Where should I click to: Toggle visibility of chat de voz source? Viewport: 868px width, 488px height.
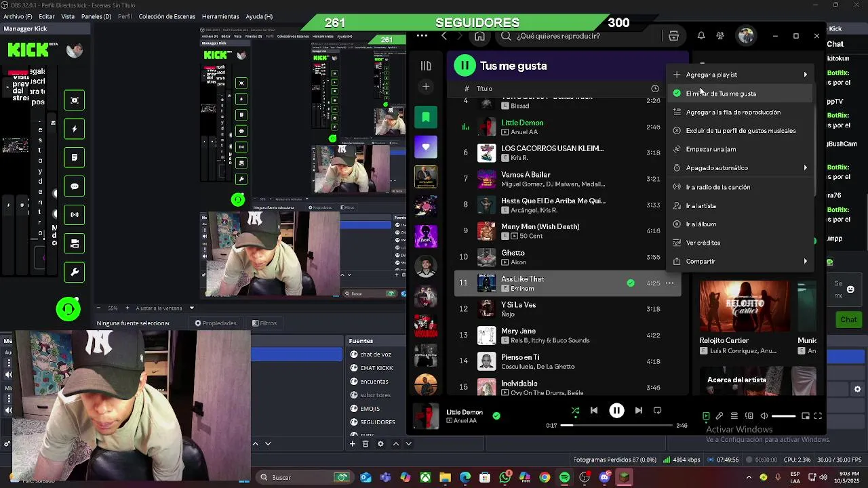[x=354, y=354]
